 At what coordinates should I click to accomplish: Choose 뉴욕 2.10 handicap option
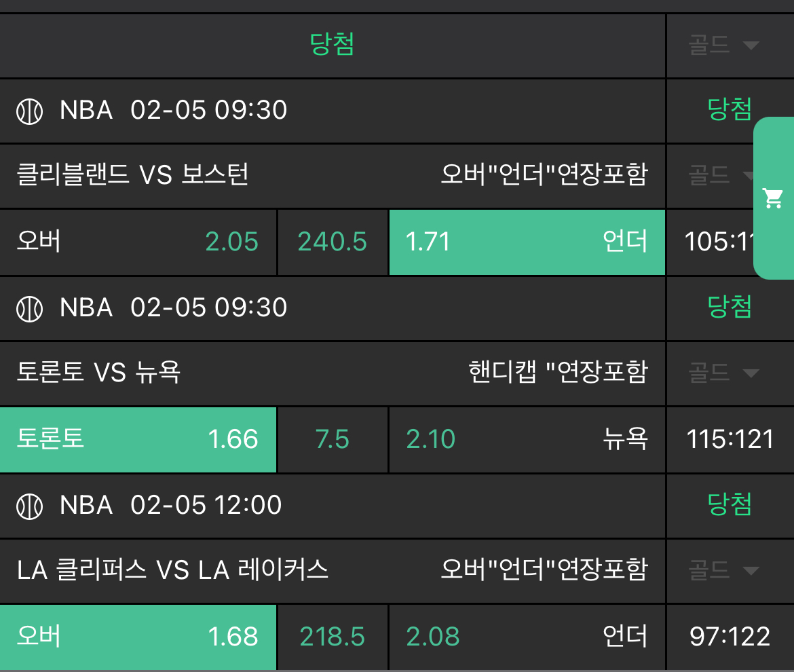coord(527,439)
